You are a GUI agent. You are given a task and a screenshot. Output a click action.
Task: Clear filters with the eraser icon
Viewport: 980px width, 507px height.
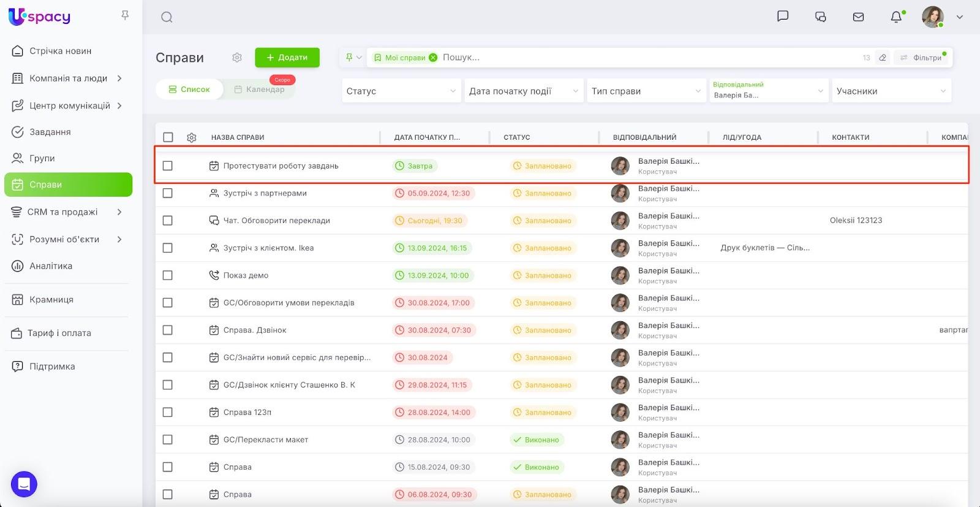pos(883,58)
